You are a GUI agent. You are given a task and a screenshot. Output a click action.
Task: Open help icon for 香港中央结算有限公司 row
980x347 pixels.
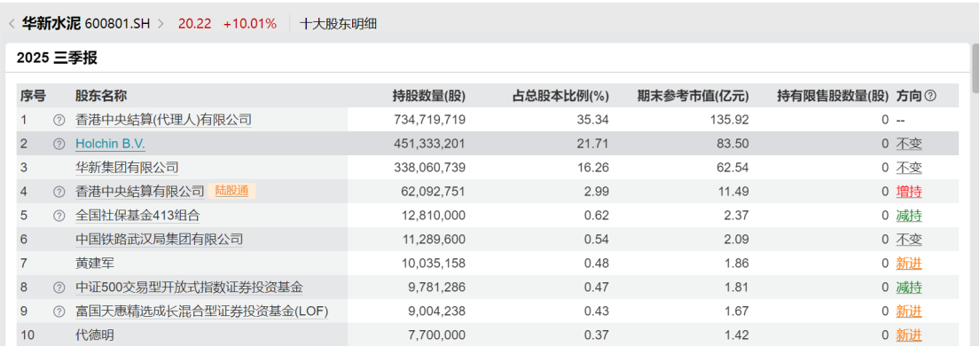(x=59, y=192)
